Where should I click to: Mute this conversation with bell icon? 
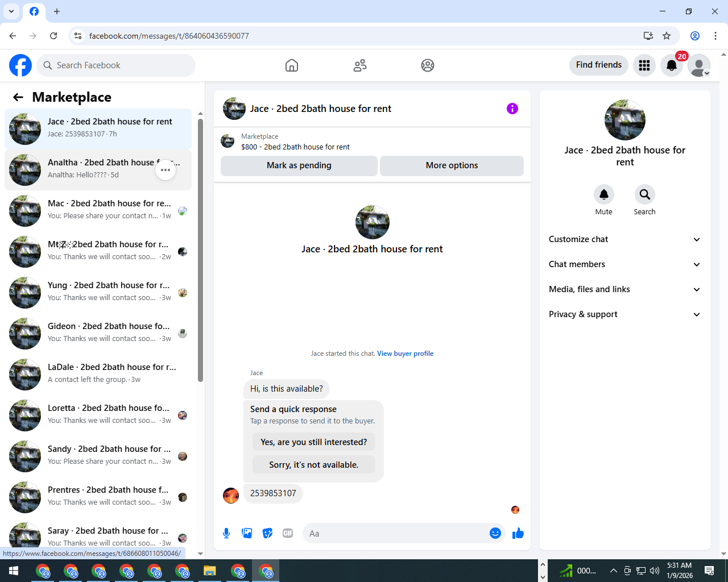coord(604,194)
